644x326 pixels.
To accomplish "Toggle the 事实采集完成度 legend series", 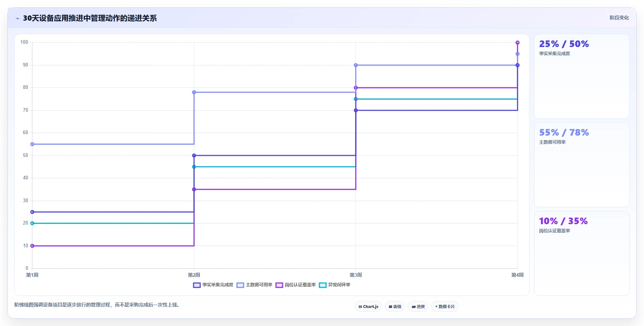I will tap(213, 285).
